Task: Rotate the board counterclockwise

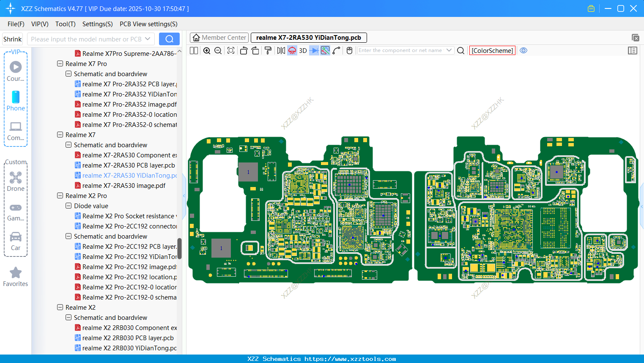Action: (244, 51)
